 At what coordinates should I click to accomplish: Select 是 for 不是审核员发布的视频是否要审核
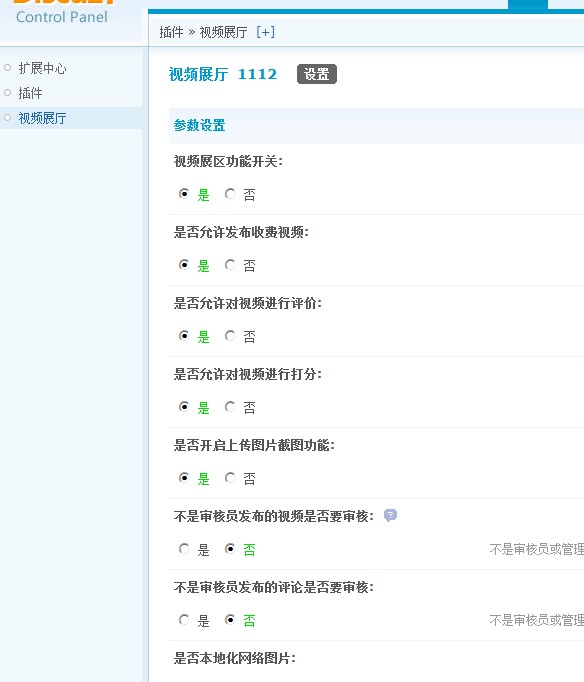[184, 548]
